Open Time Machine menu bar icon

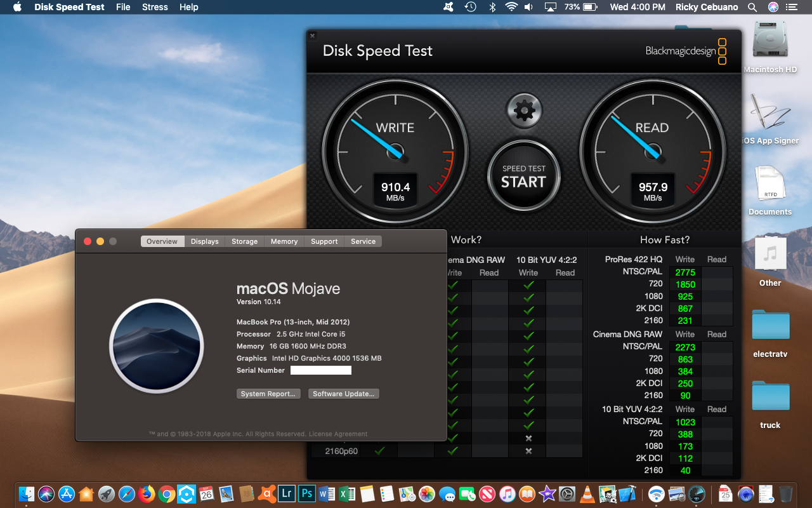click(x=470, y=7)
